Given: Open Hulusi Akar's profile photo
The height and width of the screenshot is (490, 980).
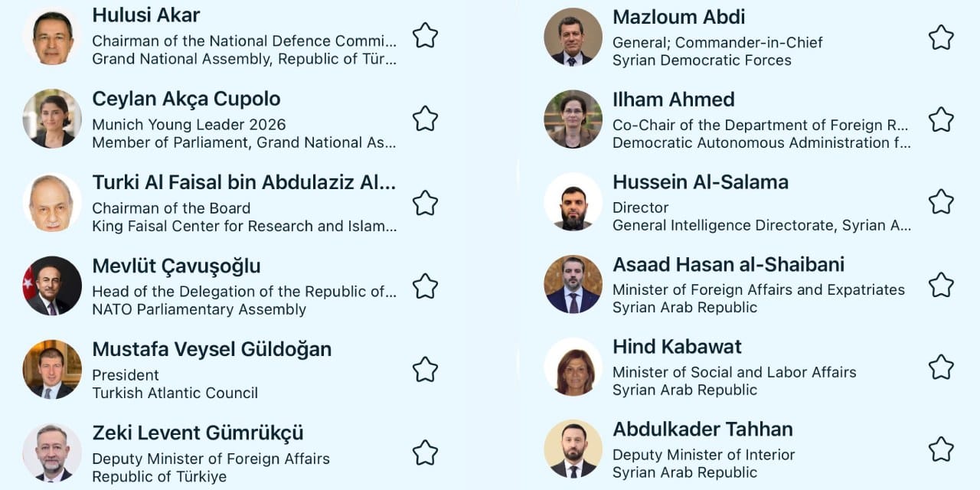Looking at the screenshot, I should point(52,37).
